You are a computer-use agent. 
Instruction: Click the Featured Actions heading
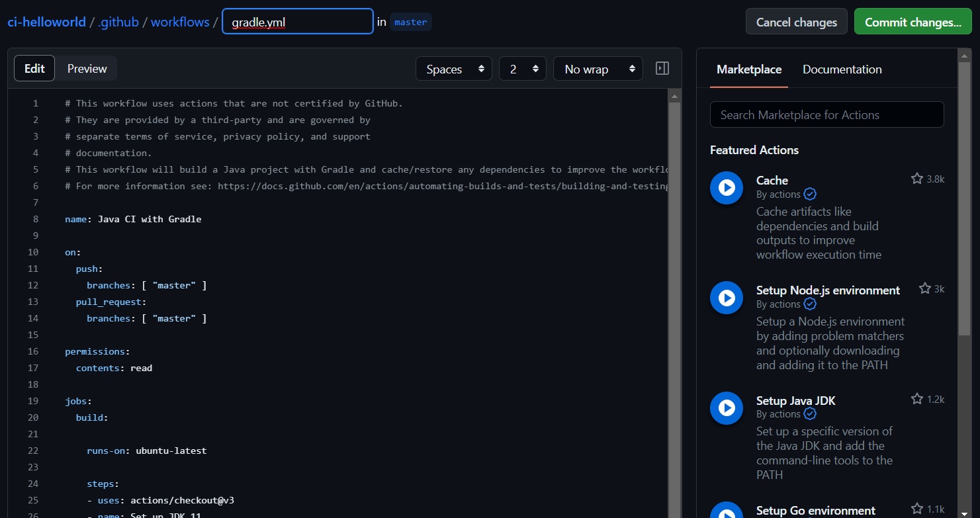coord(754,150)
